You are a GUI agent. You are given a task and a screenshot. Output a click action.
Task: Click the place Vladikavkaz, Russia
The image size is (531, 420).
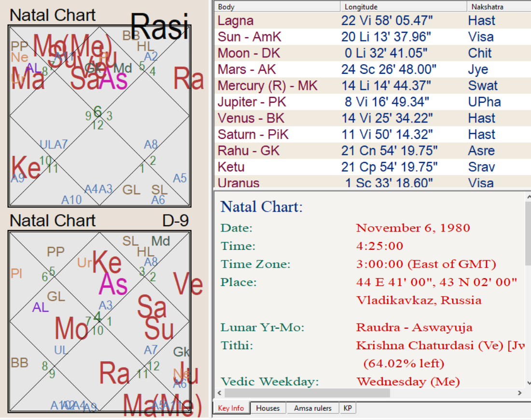419,300
